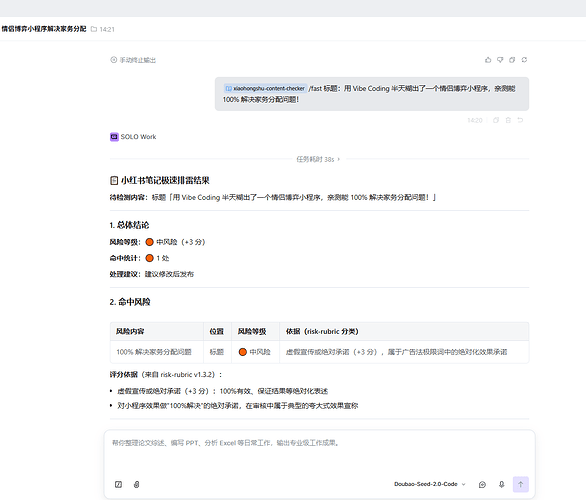
Task: Click the heading 2. 命中风险
Action: coord(130,302)
